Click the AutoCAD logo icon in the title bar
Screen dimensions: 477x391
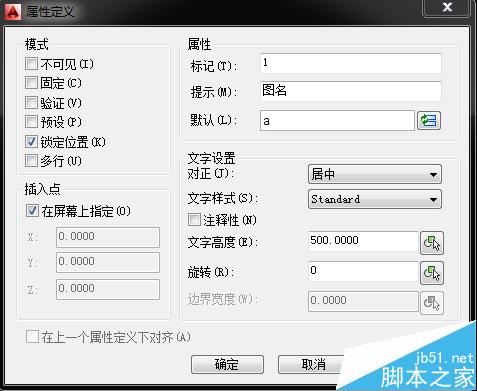pyautogui.click(x=13, y=12)
